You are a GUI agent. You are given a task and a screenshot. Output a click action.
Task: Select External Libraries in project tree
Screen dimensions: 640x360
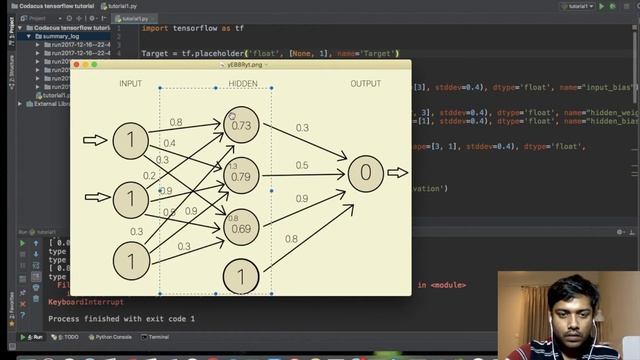point(48,104)
